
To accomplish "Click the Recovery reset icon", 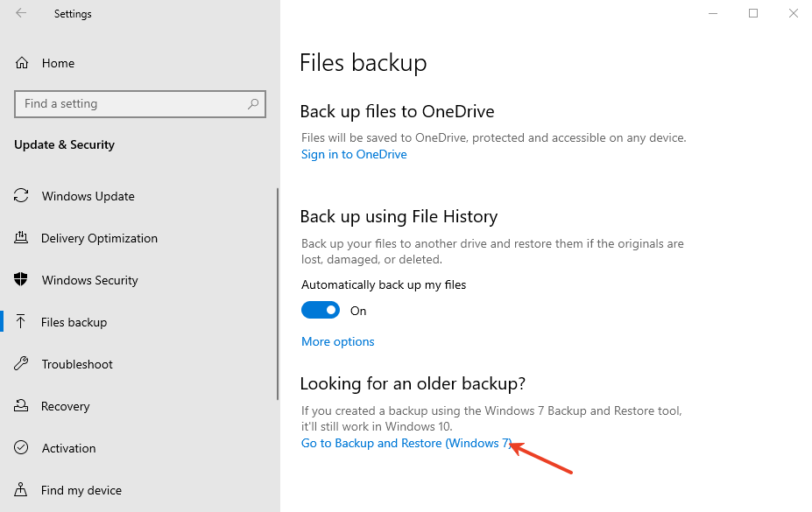I will click(21, 406).
